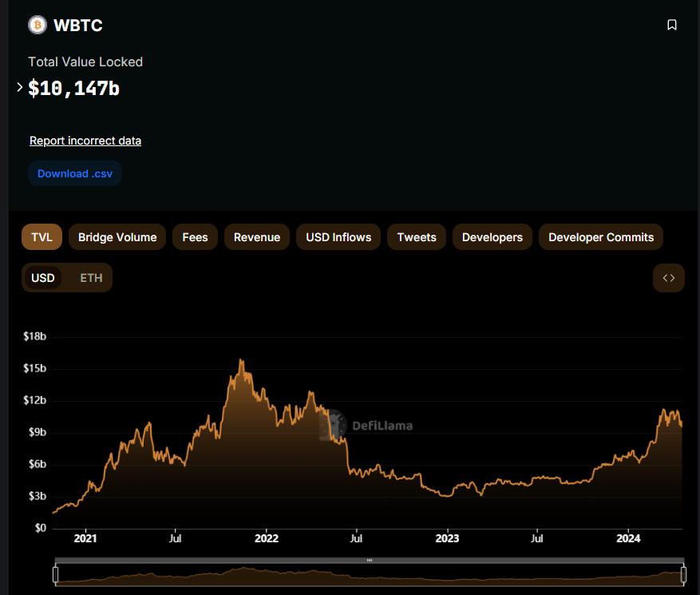Click the 2021 x-axis label
This screenshot has height=595, width=700.
pos(85,538)
